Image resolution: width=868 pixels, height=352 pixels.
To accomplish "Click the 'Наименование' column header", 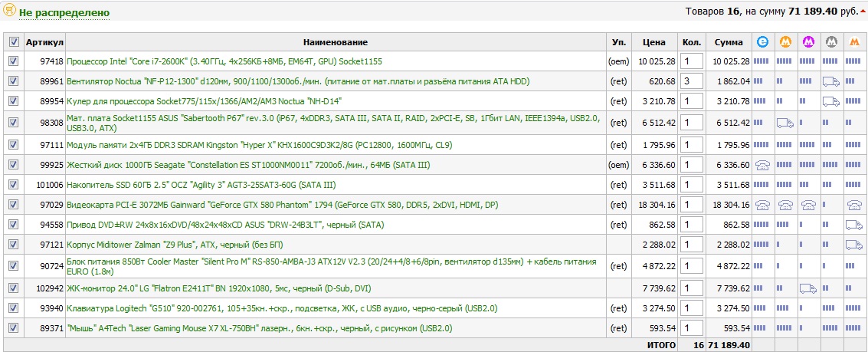I will [x=336, y=42].
